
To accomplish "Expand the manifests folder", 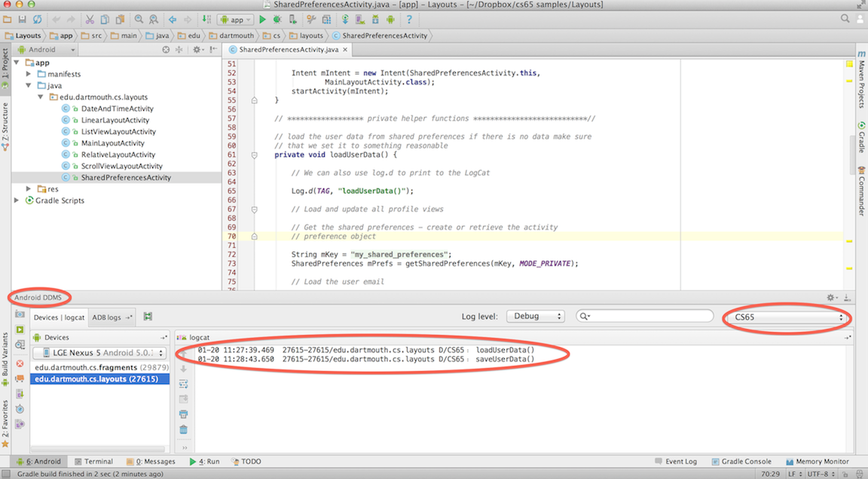I will point(29,74).
